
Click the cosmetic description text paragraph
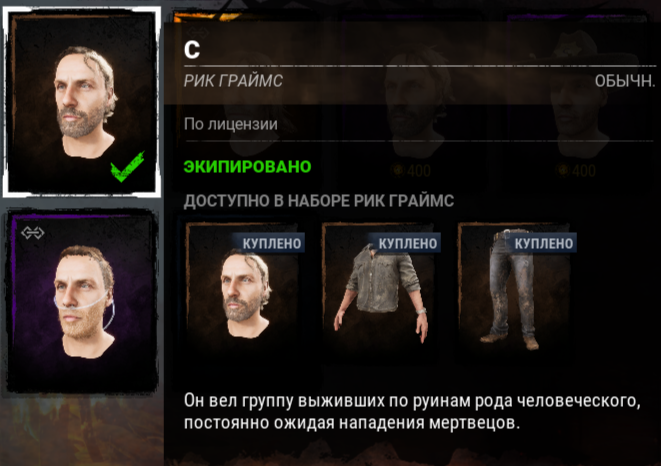pos(412,411)
